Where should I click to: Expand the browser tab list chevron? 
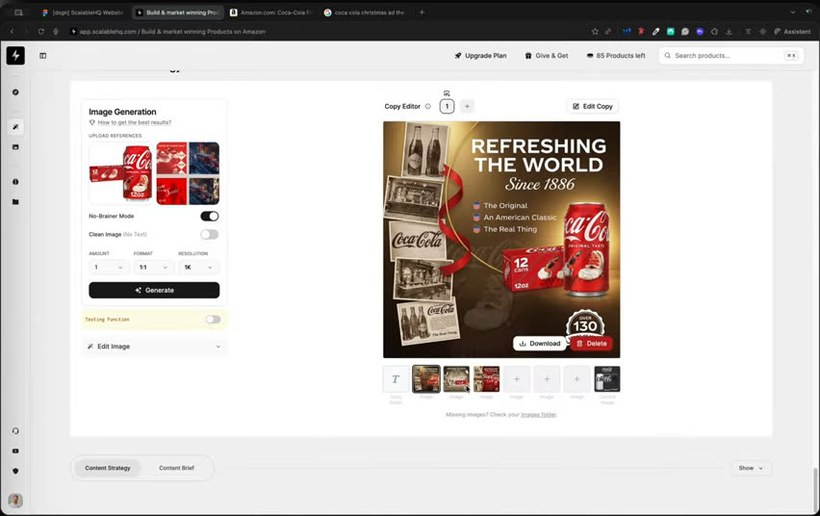coord(793,12)
